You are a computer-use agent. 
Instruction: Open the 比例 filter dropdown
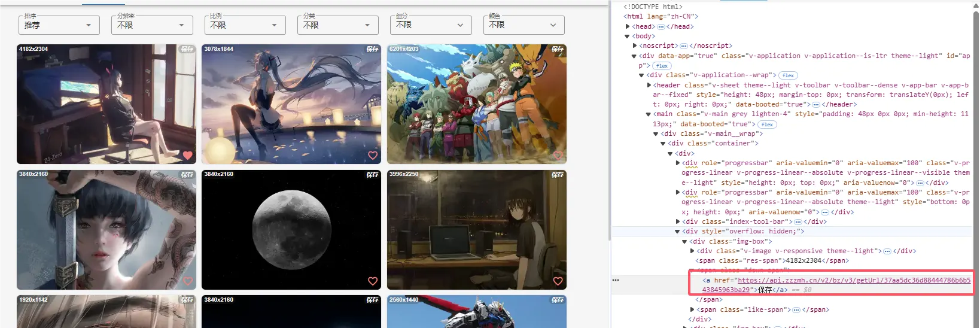tap(244, 25)
